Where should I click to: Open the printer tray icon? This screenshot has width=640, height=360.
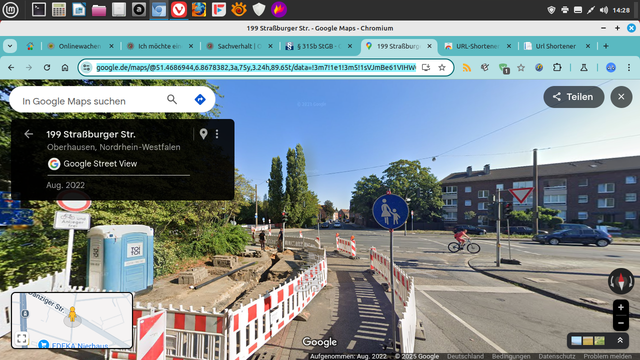tap(564, 10)
